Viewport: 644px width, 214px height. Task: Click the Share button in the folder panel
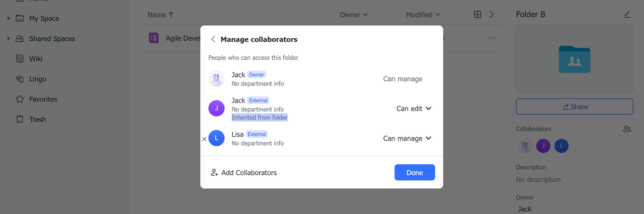[x=574, y=106]
